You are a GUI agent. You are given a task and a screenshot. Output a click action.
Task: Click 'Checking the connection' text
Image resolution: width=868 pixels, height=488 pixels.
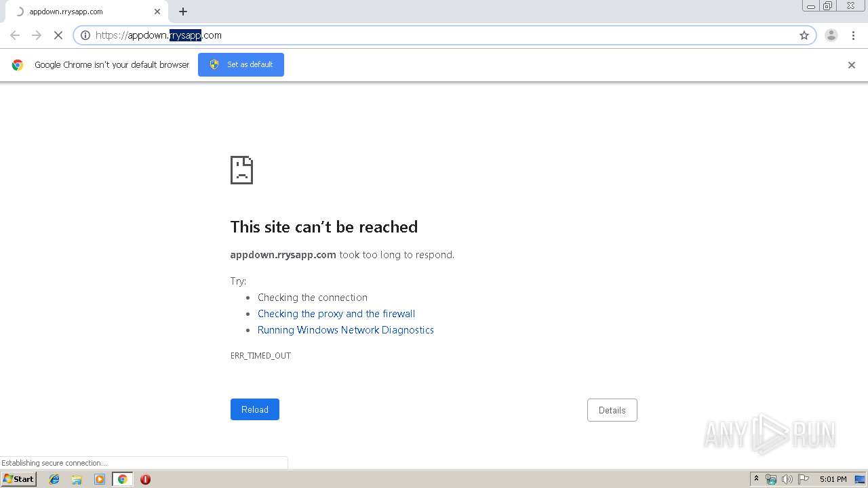tap(313, 298)
